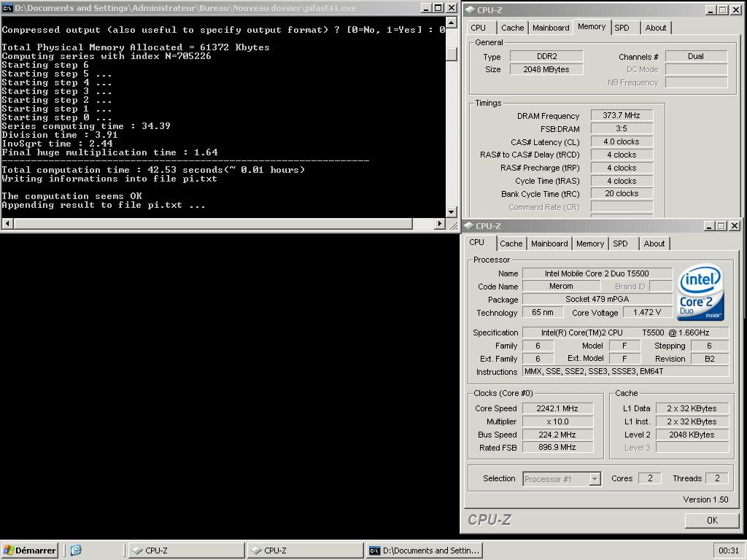The image size is (747, 560).
Task: Open Memory tab in lower CPU-Z window
Action: (x=589, y=244)
